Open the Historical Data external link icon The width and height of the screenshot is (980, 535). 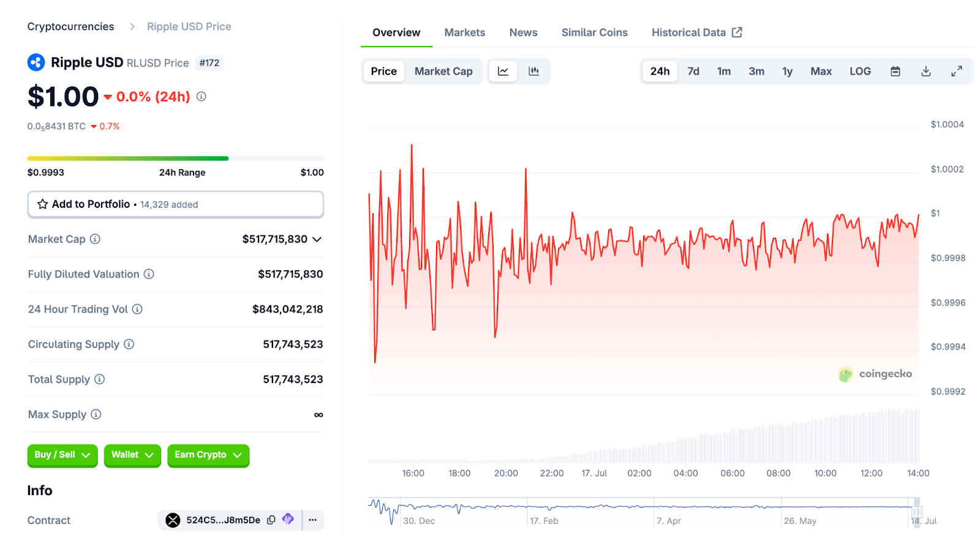pos(737,32)
